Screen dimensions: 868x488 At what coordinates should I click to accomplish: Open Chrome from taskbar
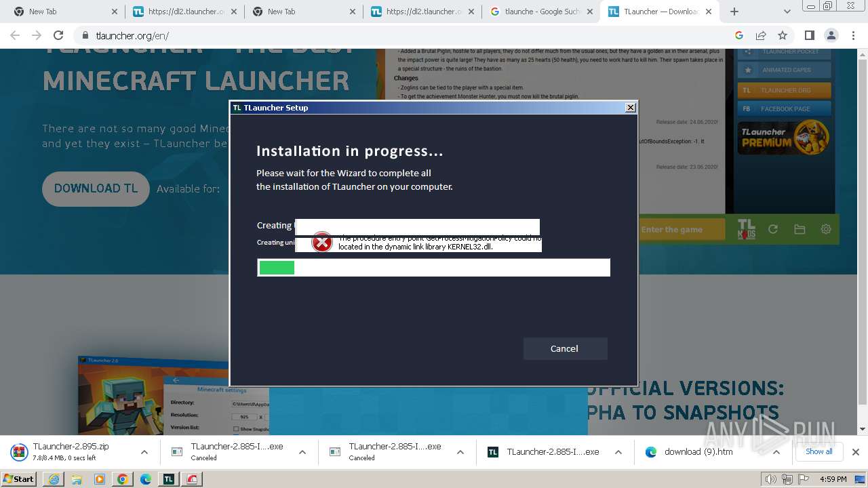point(123,479)
